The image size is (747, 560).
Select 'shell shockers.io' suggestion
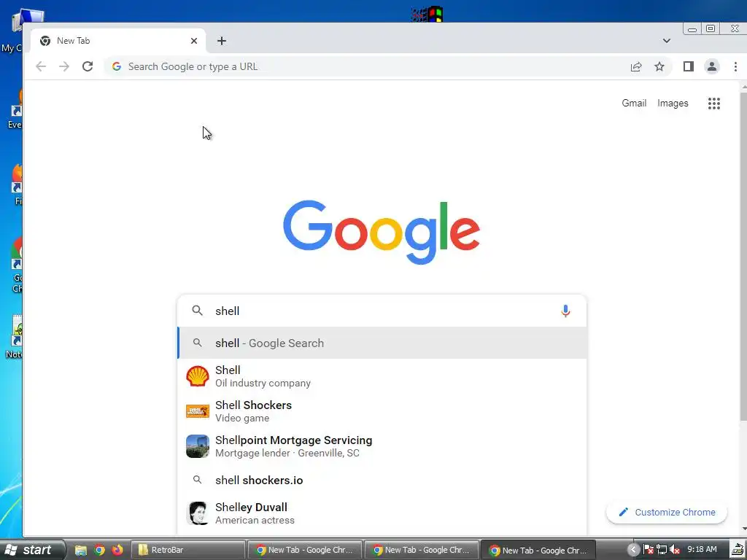click(382, 481)
